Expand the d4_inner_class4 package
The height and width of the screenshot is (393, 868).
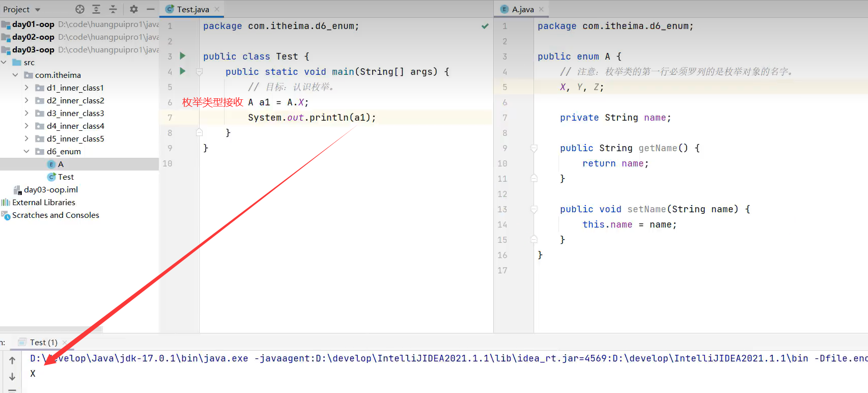(x=26, y=126)
